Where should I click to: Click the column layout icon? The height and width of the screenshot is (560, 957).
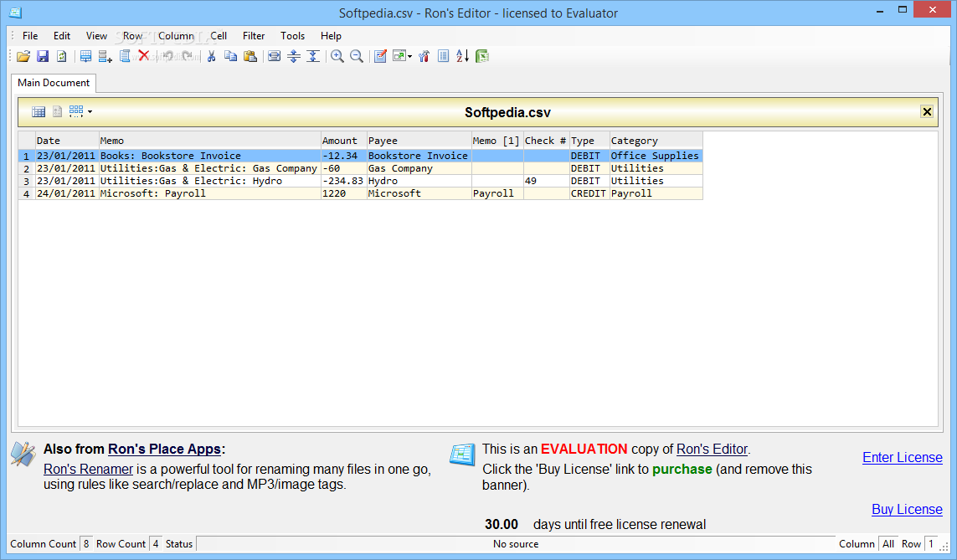click(x=444, y=56)
